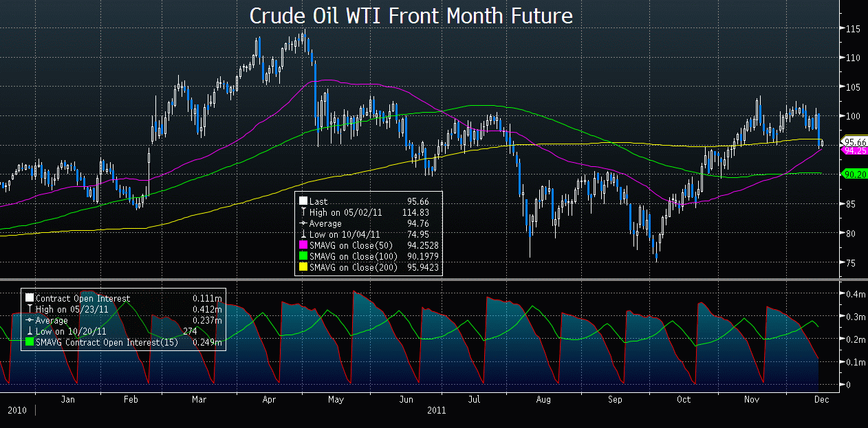Click the Average icon in the price legend
This screenshot has width=868, height=428.
[303, 223]
